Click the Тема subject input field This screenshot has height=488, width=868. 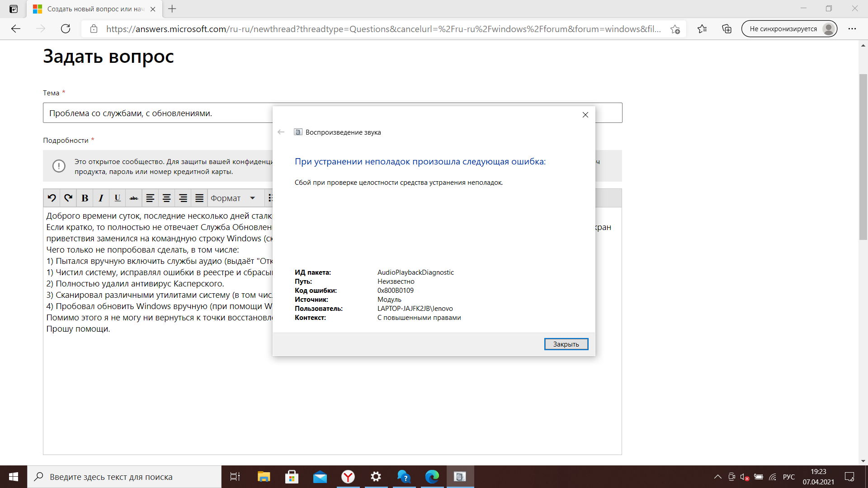pyautogui.click(x=158, y=113)
